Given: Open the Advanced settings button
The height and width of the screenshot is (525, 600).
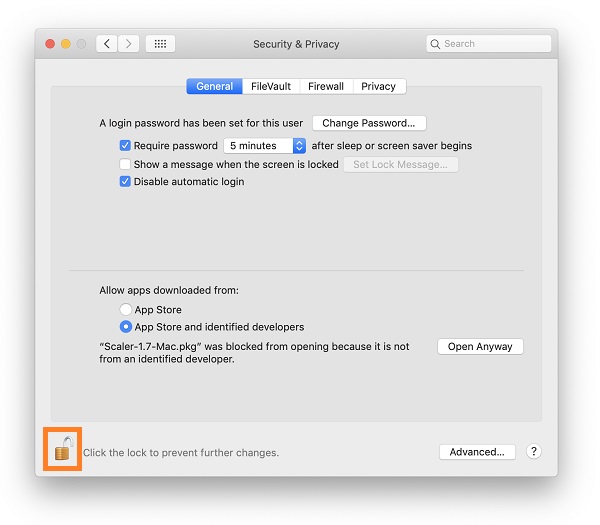Looking at the screenshot, I should [x=477, y=452].
